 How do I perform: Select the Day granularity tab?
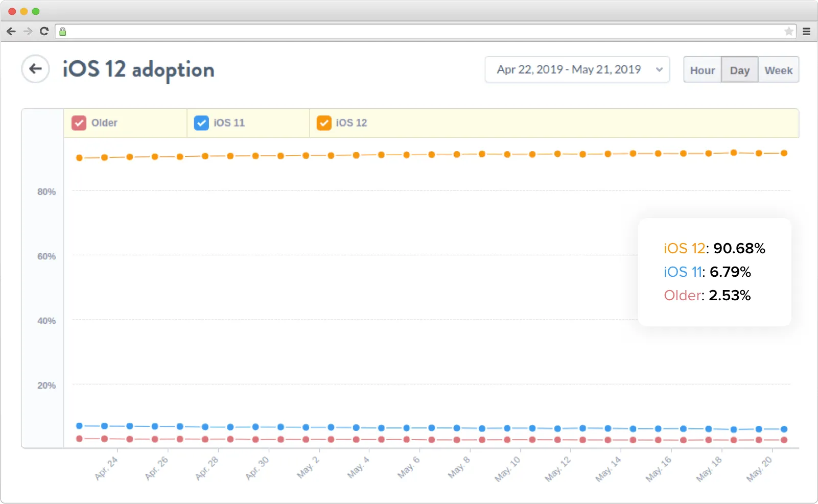(x=739, y=70)
